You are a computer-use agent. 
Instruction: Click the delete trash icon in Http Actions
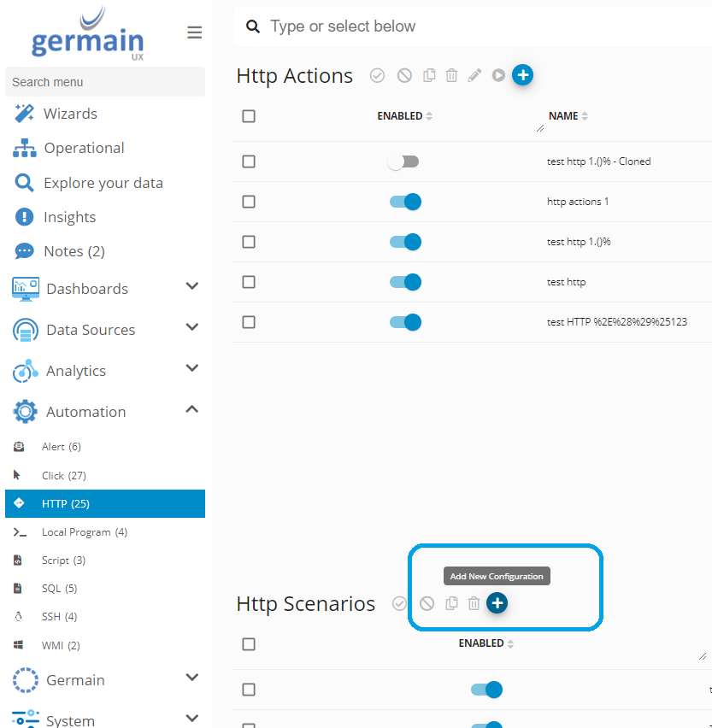click(x=452, y=75)
